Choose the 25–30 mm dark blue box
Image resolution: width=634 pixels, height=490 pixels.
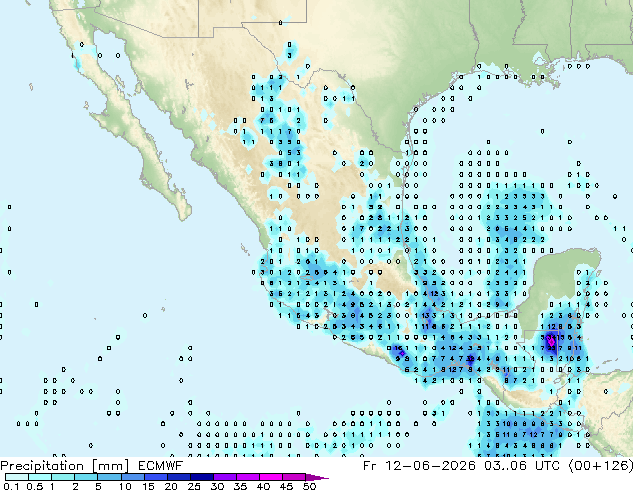point(202,477)
